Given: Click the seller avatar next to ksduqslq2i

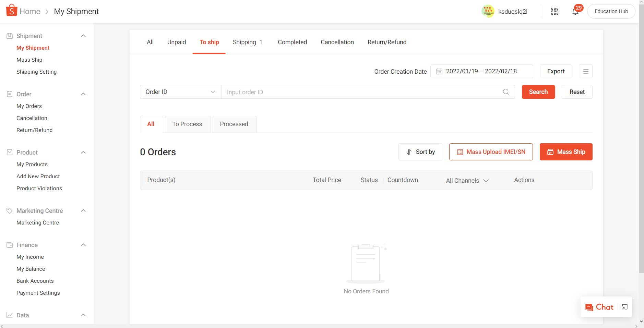Looking at the screenshot, I should (488, 11).
